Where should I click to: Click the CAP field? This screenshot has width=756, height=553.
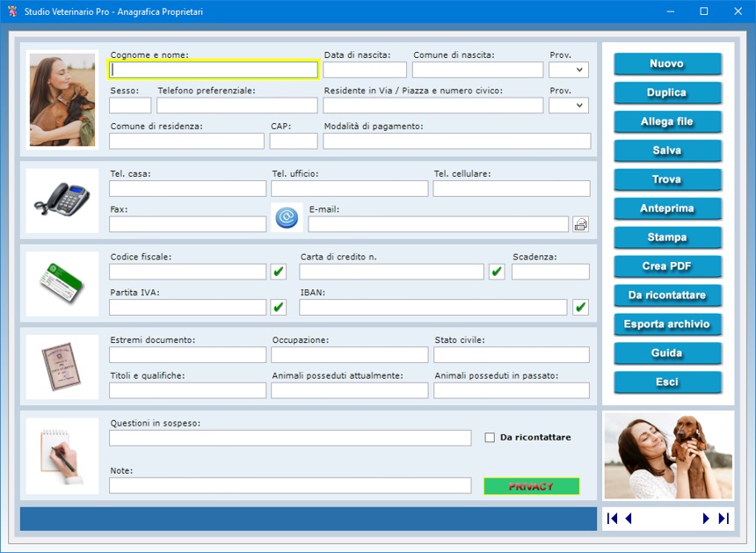[294, 141]
